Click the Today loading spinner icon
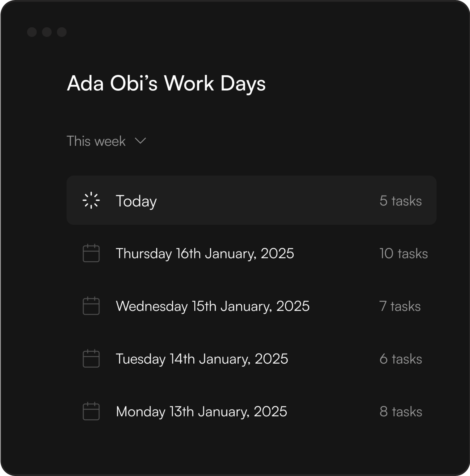Viewport: 470px width, 476px height. tap(91, 200)
